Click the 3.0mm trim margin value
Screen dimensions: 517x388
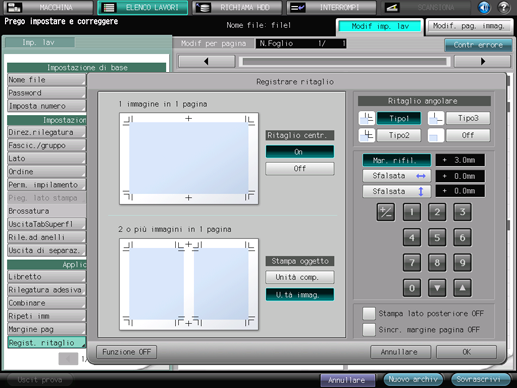click(460, 160)
